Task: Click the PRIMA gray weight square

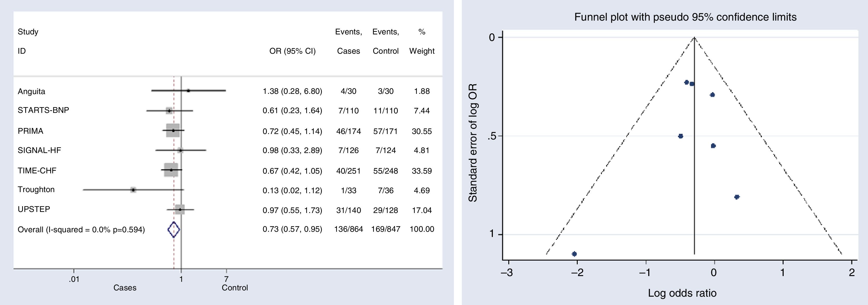Action: tap(173, 130)
